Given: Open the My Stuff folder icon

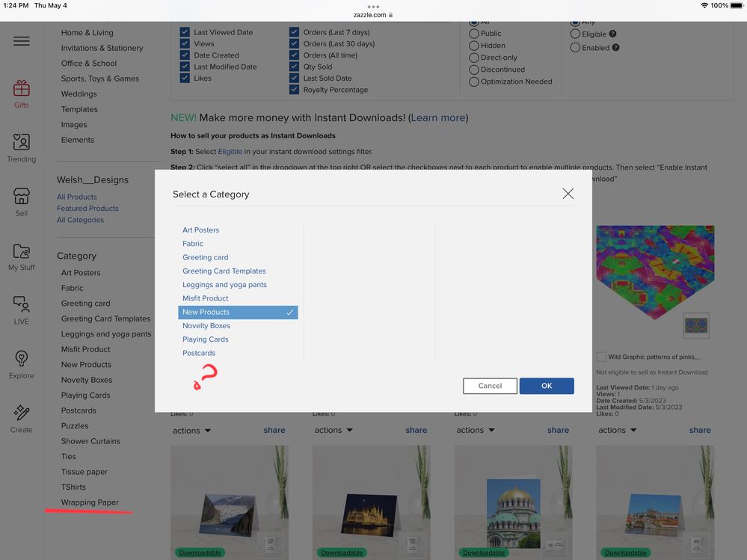Looking at the screenshot, I should (22, 252).
